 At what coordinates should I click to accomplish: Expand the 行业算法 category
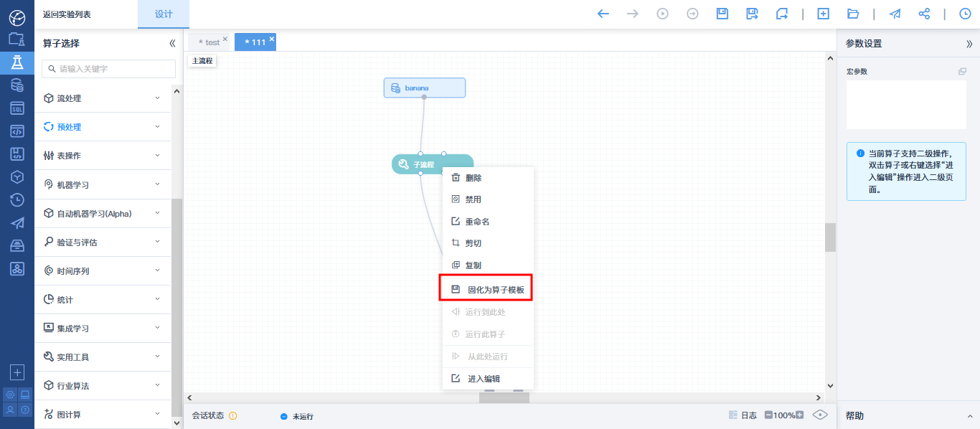click(103, 385)
